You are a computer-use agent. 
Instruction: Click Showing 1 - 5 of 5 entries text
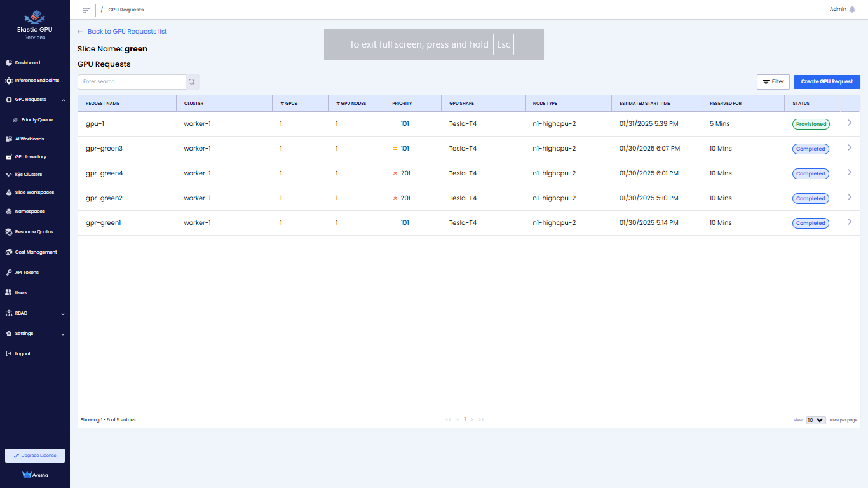108,420
